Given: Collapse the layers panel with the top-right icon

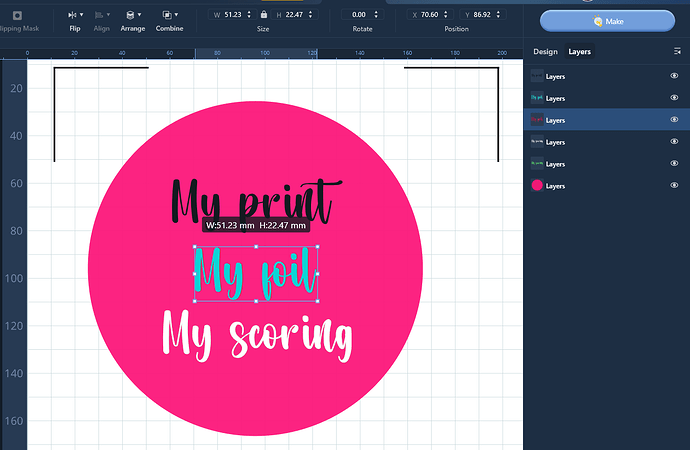Looking at the screenshot, I should [677, 51].
